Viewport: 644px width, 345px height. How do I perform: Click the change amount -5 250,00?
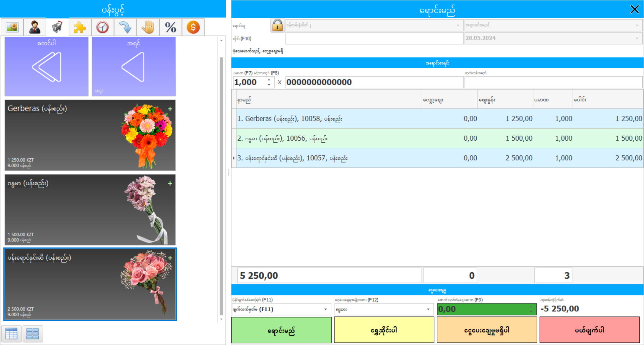[560, 309]
